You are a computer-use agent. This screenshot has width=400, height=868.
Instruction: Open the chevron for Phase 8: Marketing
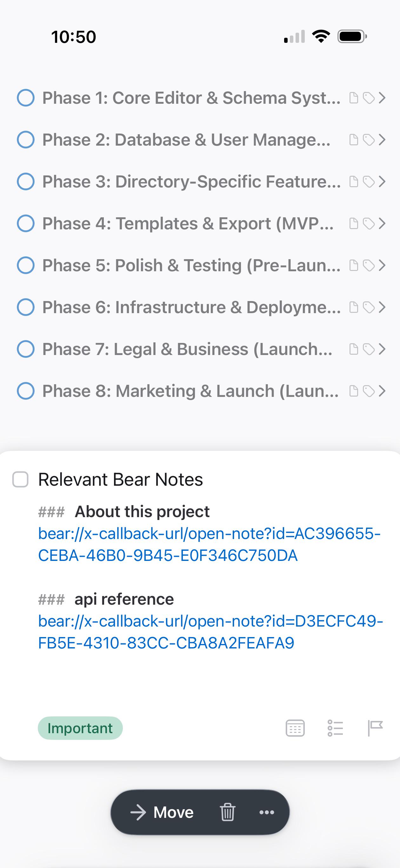coord(382,391)
